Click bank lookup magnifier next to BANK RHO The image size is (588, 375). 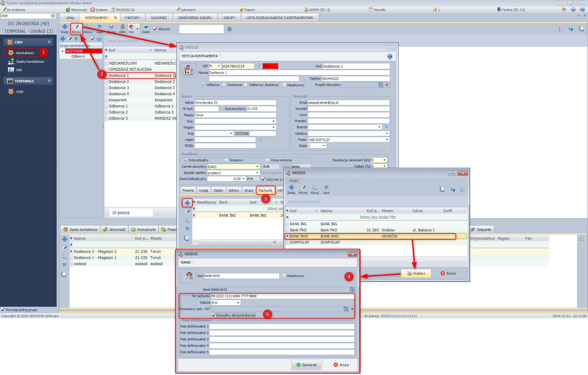click(x=352, y=290)
